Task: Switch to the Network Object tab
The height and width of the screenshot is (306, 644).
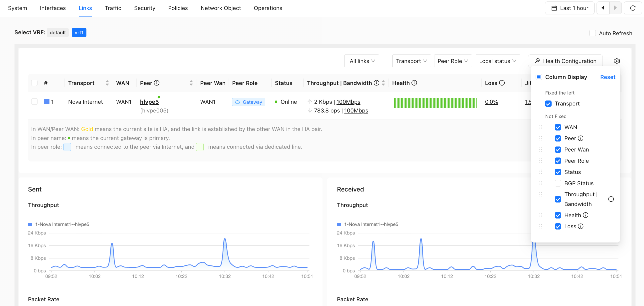Action: (221, 8)
